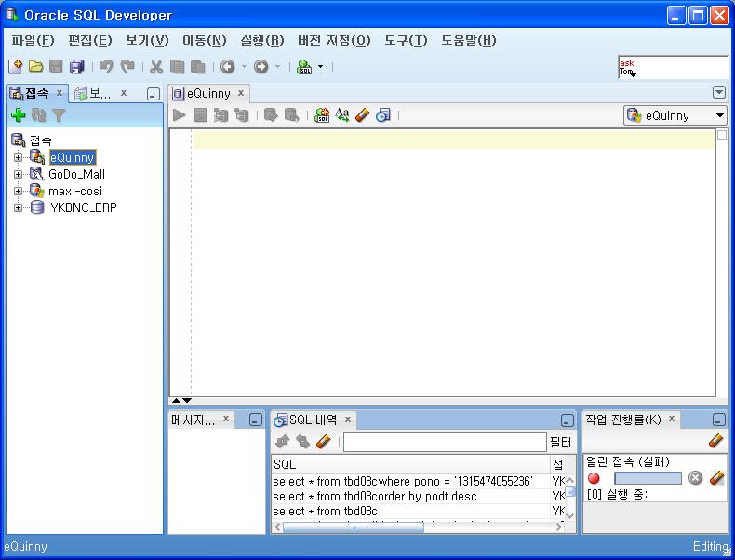Expand the maxi-cosi connection node

coord(18,192)
